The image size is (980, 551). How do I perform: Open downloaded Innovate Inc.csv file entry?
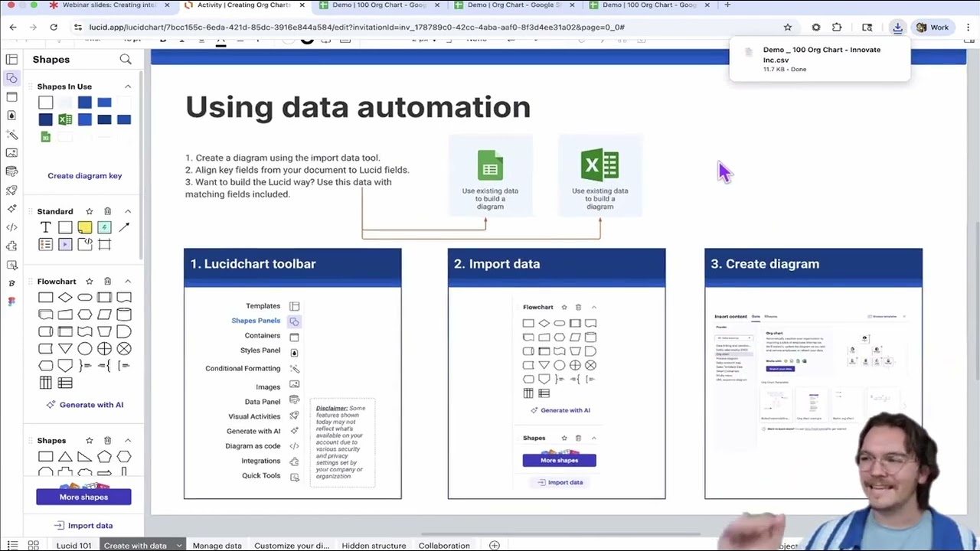(x=820, y=59)
